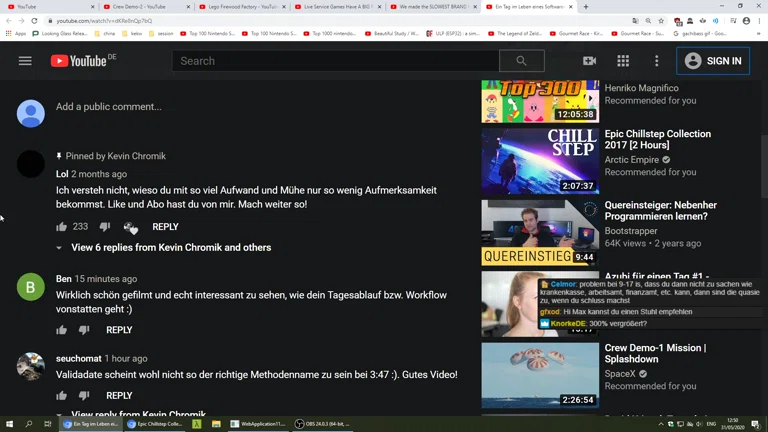Open Crew Demo-1 Mission Splashdown title
The width and height of the screenshot is (768, 432).
pyautogui.click(x=655, y=353)
